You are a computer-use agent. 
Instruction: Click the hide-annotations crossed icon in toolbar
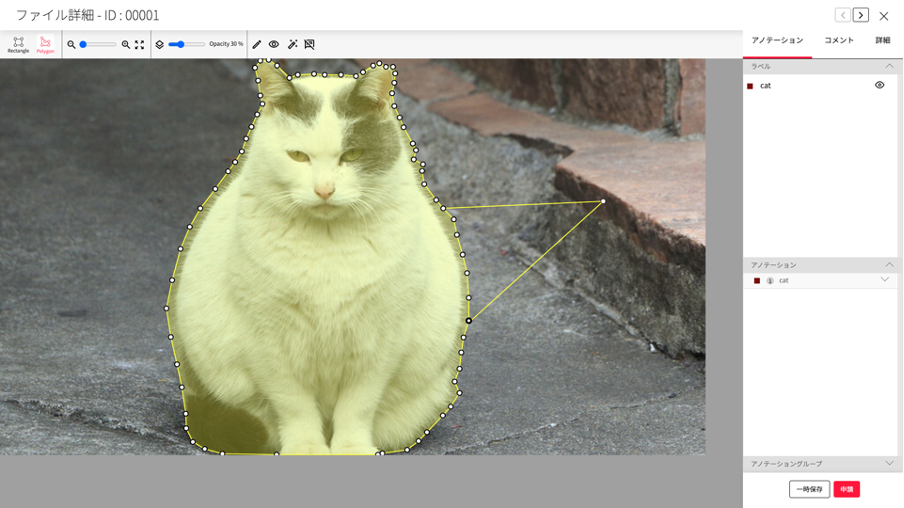pyautogui.click(x=309, y=45)
